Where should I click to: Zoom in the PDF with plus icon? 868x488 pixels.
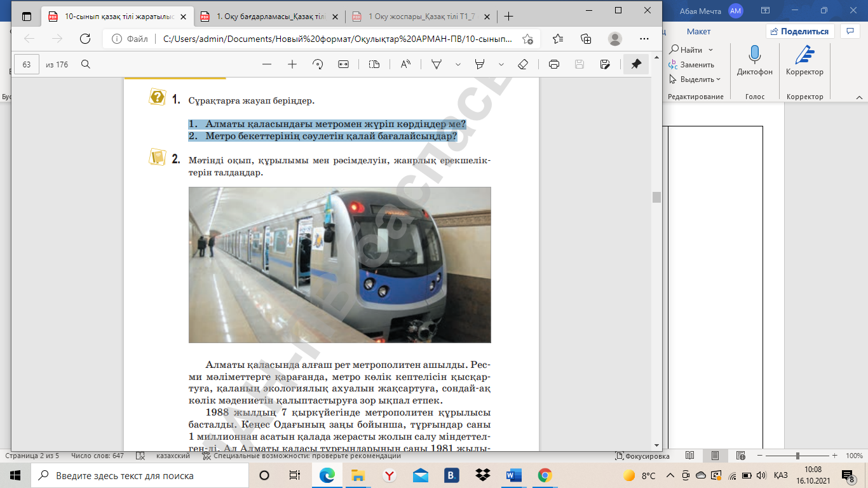click(292, 64)
